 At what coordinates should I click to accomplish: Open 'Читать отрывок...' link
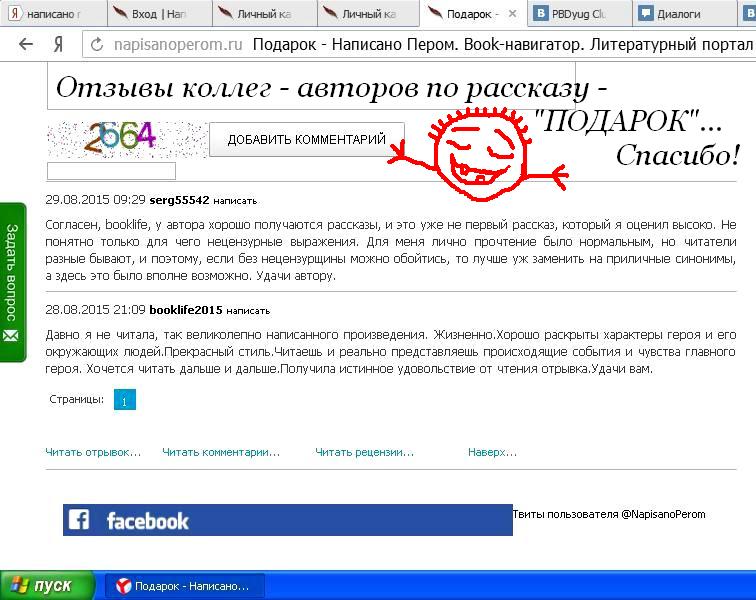tap(93, 452)
